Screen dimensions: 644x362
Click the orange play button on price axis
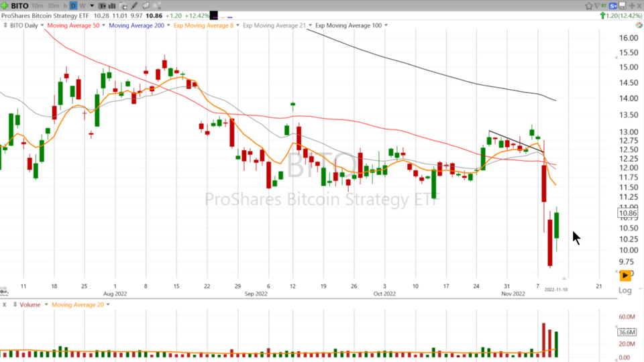point(625,275)
